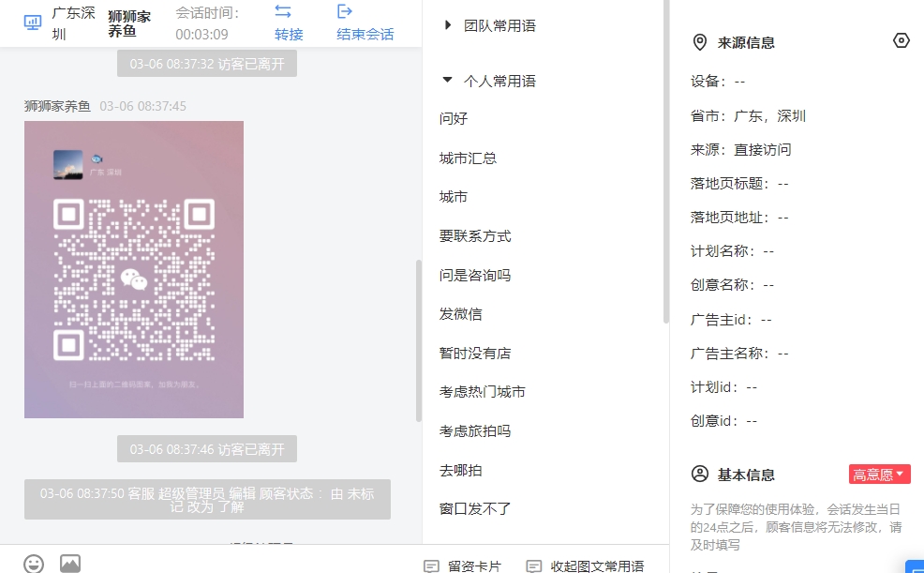Select the 考虑旅拍吗 quick phrase
The height and width of the screenshot is (573, 924).
pyautogui.click(x=475, y=431)
